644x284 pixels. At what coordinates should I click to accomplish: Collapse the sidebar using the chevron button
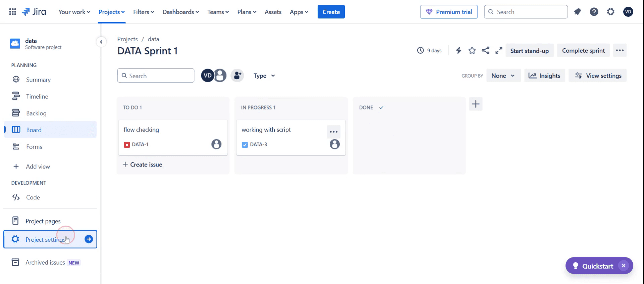point(101,42)
